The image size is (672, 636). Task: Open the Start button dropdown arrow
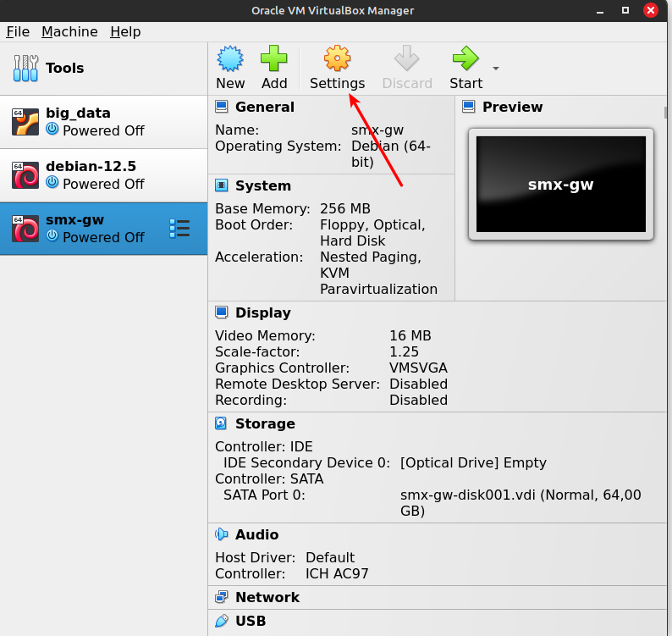click(x=496, y=69)
